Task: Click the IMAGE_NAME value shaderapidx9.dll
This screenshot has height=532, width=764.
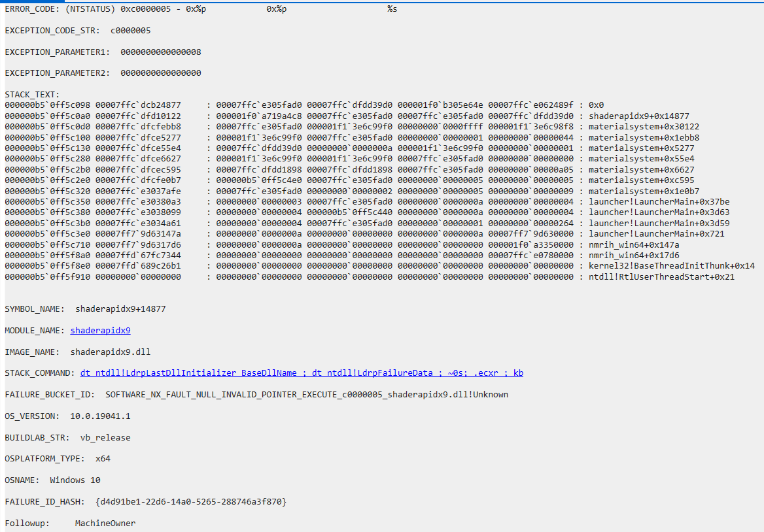Action: [x=111, y=352]
